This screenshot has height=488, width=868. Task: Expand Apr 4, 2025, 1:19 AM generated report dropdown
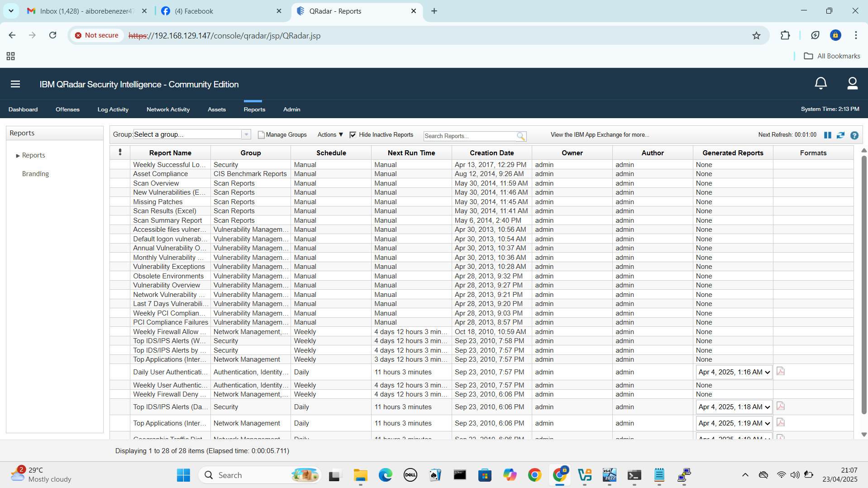tap(734, 423)
